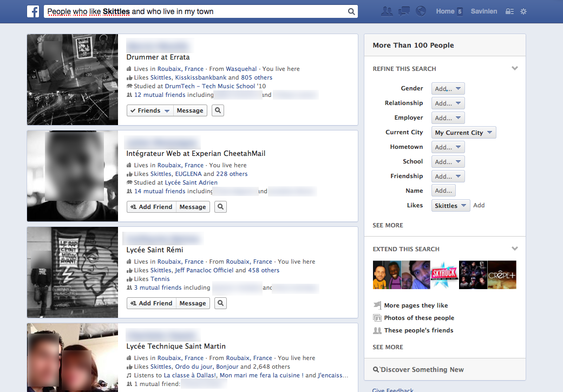
Task: Message the Experian CheetahMail person
Action: (193, 207)
